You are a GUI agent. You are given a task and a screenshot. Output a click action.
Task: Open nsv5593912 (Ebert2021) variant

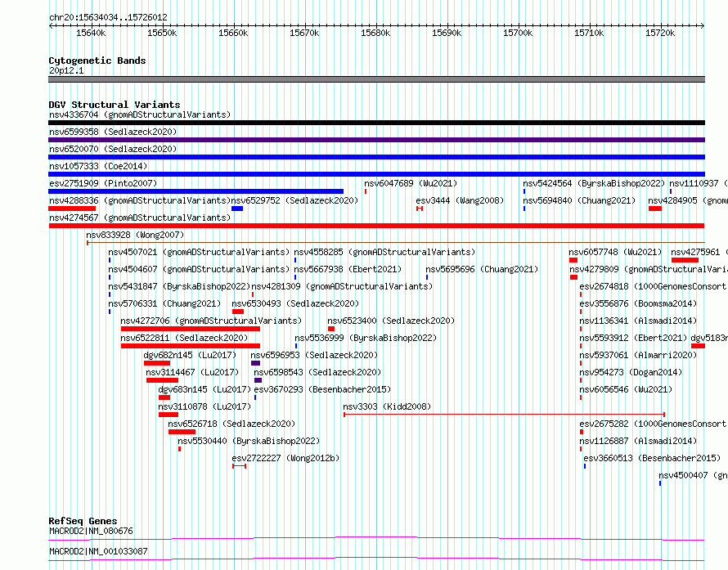coord(633,338)
